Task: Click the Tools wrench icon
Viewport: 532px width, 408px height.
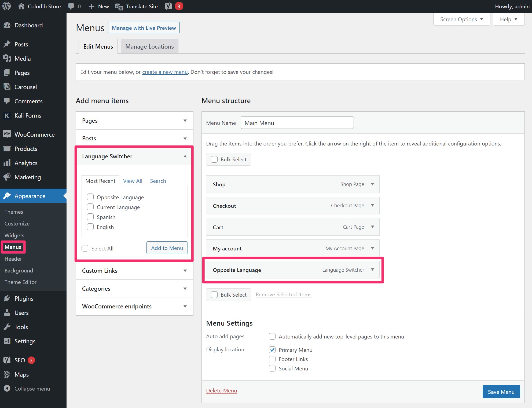Action: click(7, 327)
